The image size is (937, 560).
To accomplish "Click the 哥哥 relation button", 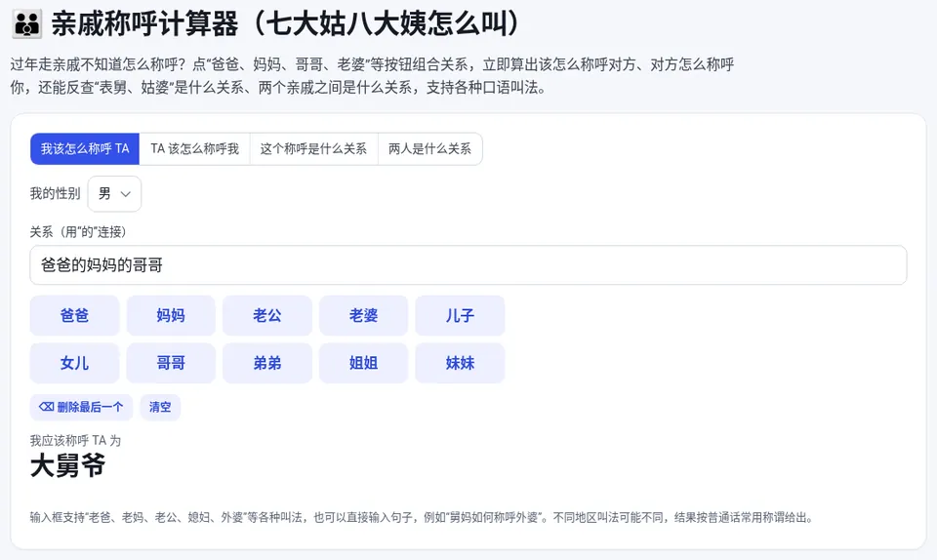I will click(171, 363).
